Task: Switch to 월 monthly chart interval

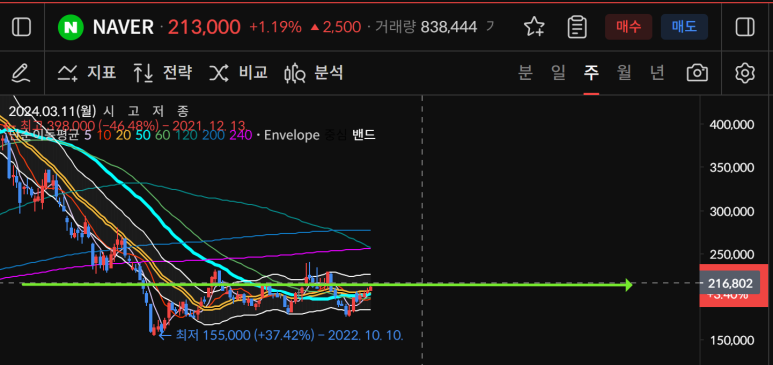Action: [x=624, y=73]
